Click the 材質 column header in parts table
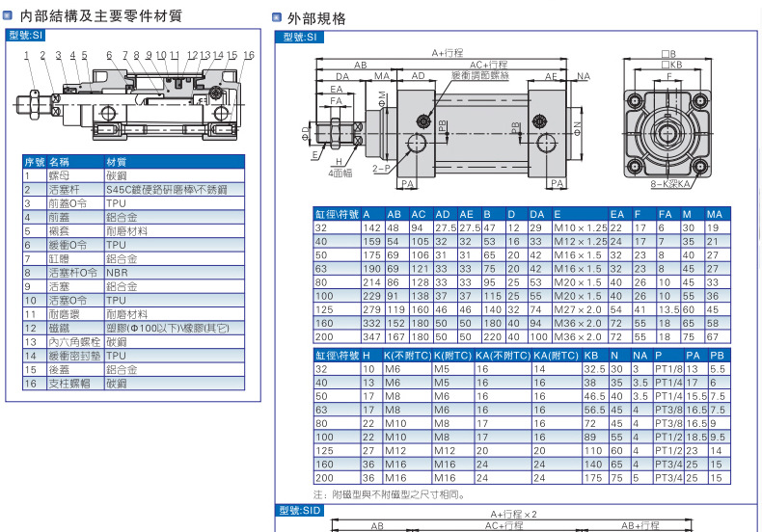 click(x=117, y=162)
